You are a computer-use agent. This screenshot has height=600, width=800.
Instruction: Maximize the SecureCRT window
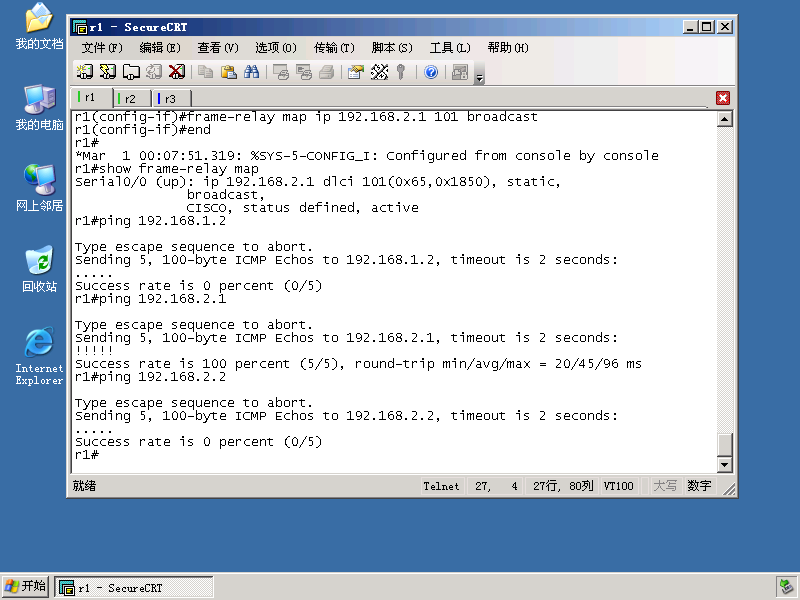coord(707,27)
